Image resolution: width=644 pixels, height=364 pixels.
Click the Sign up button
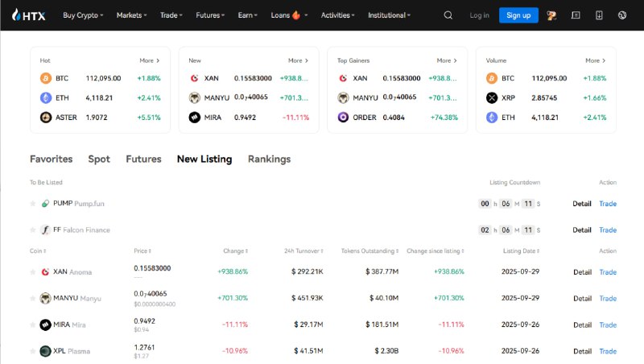click(518, 15)
